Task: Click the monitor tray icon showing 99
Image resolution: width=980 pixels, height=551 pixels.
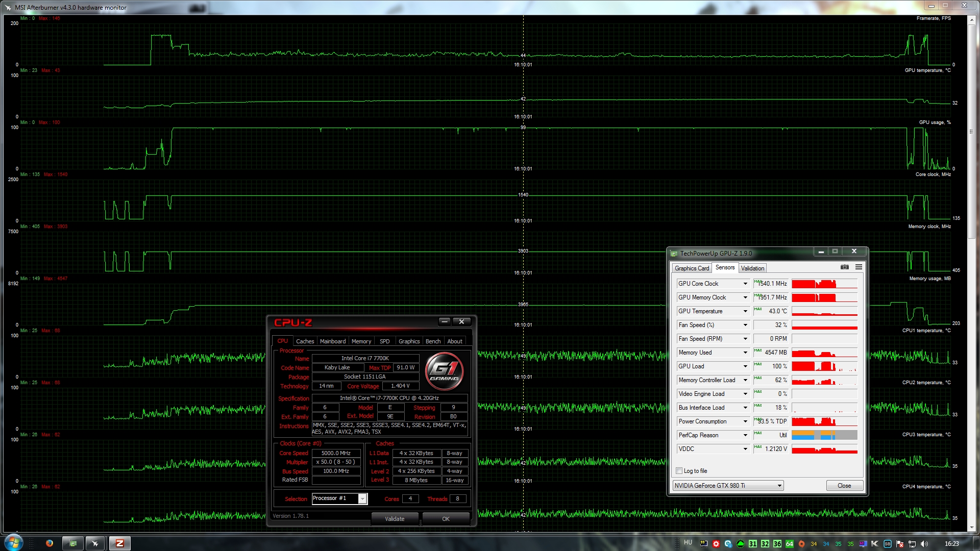Action: (703, 544)
